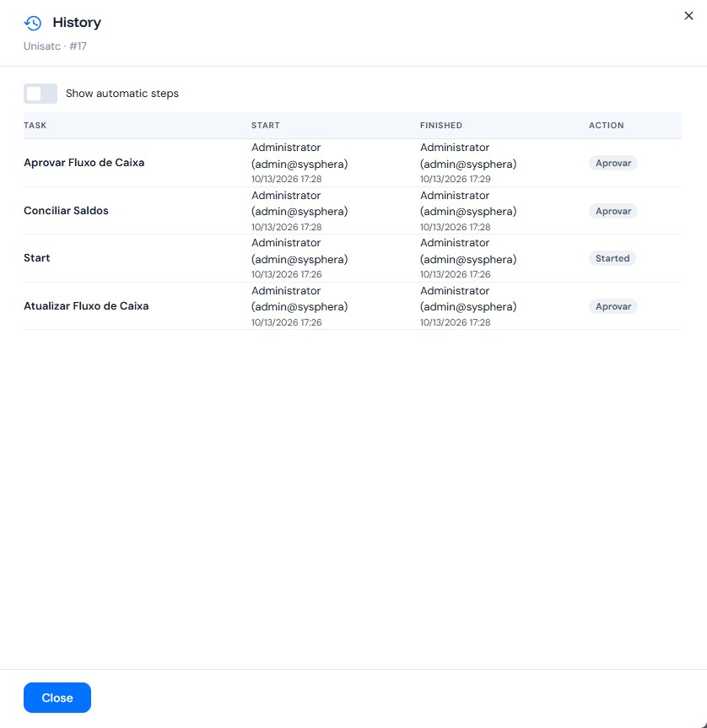
Task: Click the FINISHED column header
Action: [441, 126]
